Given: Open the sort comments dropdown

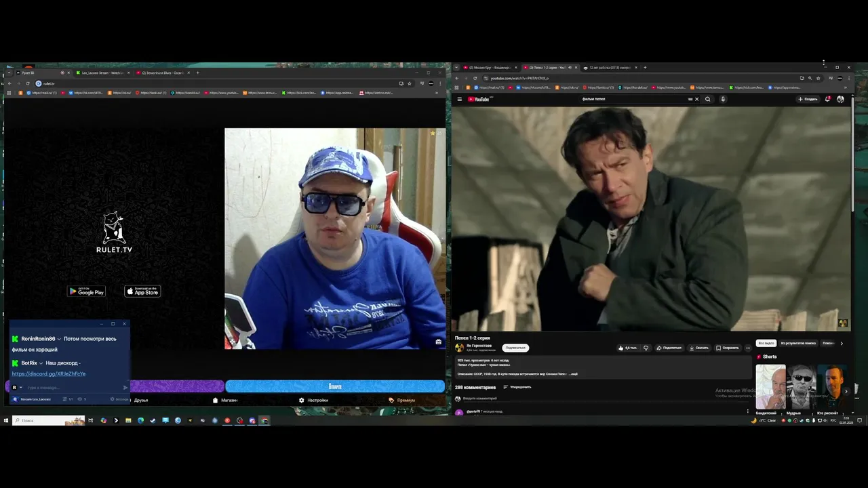Looking at the screenshot, I should [x=517, y=387].
